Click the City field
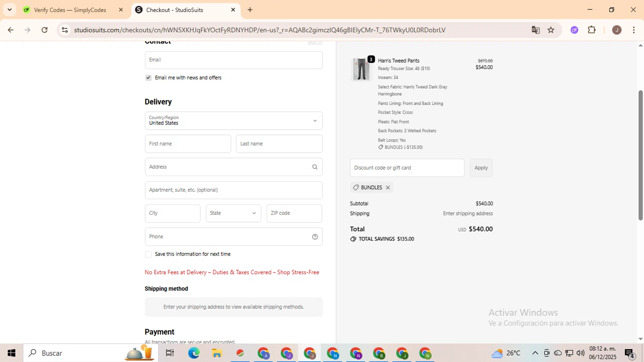 173,213
